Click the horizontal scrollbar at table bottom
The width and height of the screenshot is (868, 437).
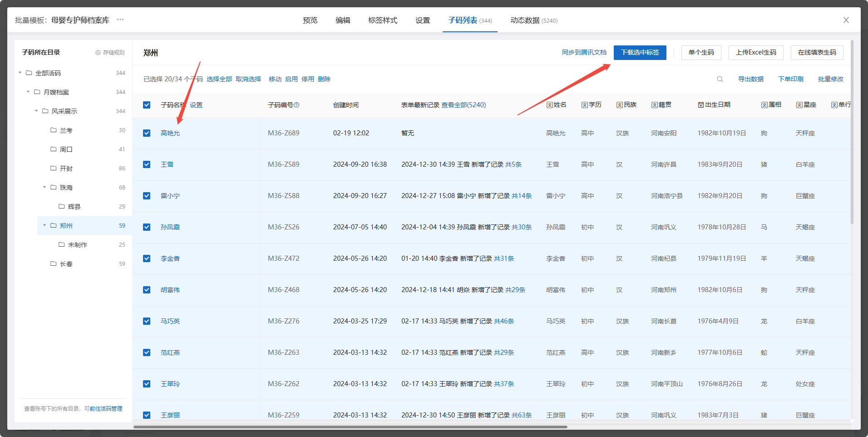(x=350, y=427)
